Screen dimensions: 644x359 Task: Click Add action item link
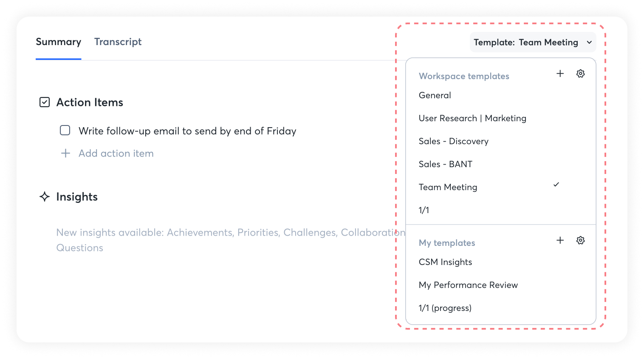pyautogui.click(x=116, y=153)
